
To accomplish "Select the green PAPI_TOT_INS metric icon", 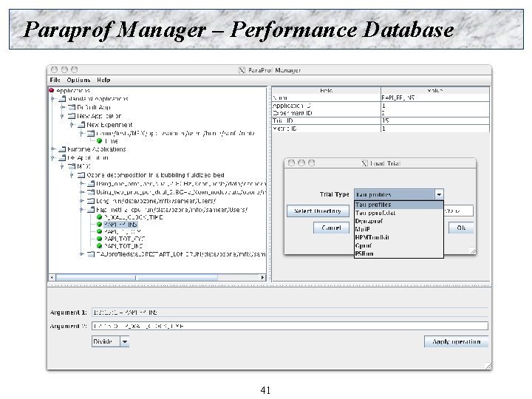I will tap(100, 245).
